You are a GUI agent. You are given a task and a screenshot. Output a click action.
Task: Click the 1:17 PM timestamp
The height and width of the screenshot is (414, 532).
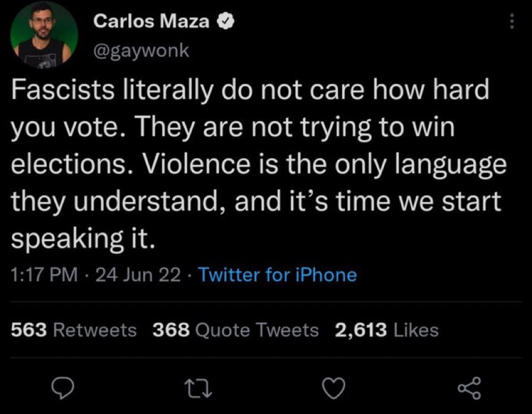(44, 274)
